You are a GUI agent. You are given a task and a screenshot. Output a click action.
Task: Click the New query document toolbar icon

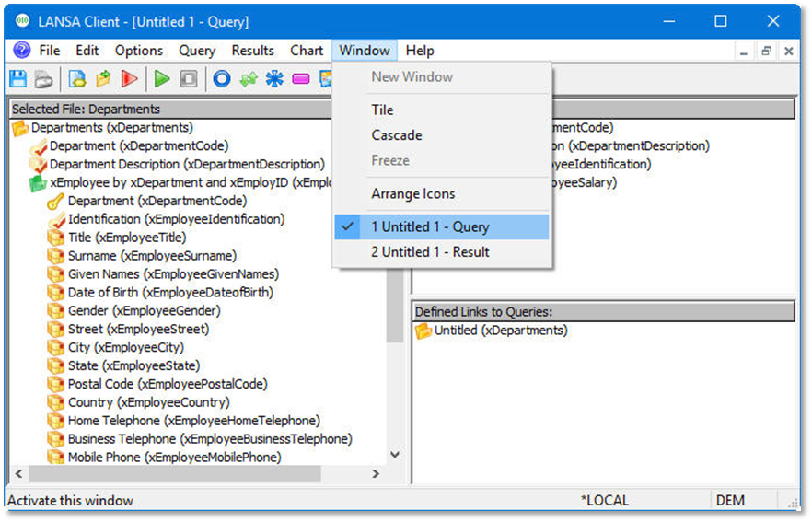pyautogui.click(x=77, y=79)
